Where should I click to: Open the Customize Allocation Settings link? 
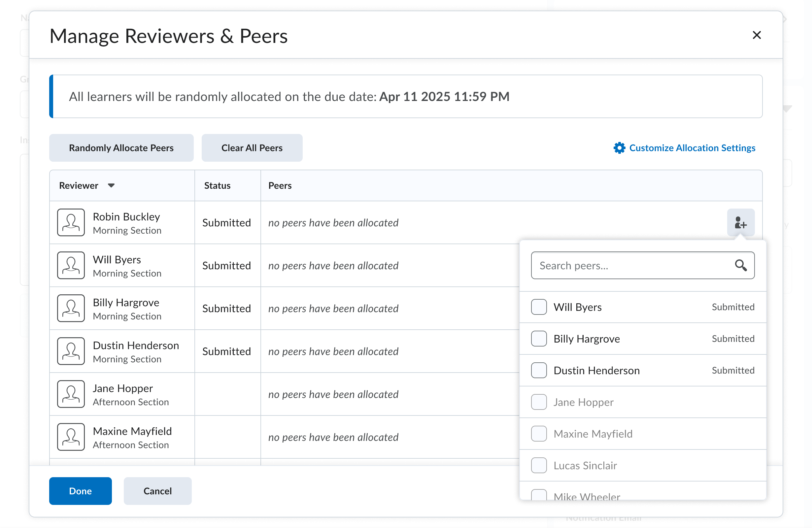(x=692, y=148)
